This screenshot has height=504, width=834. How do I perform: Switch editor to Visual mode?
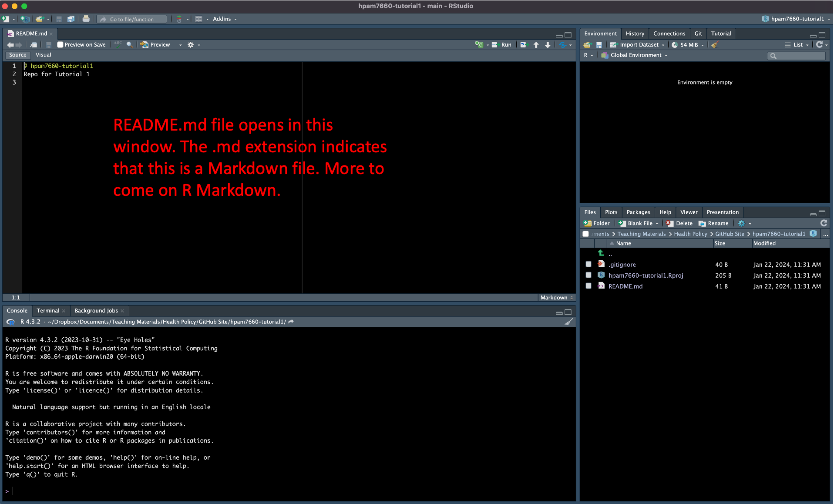(43, 55)
